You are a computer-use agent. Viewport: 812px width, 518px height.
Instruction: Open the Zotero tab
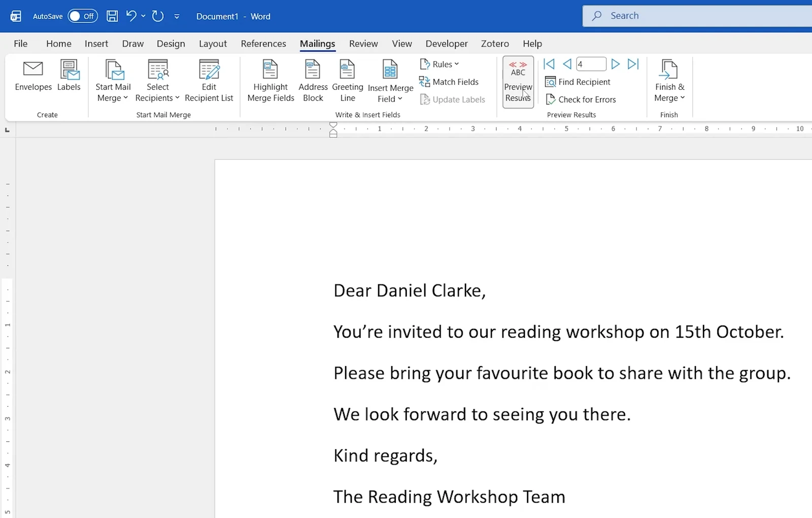(495, 44)
